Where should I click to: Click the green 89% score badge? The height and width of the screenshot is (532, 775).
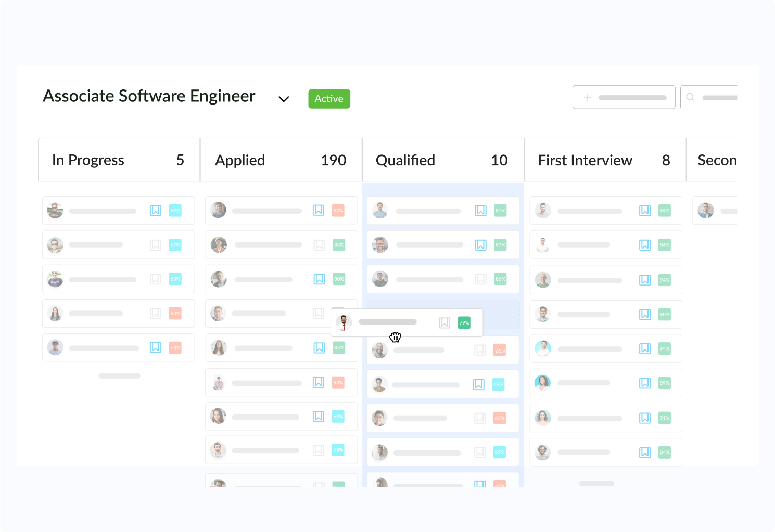pyautogui.click(x=665, y=383)
